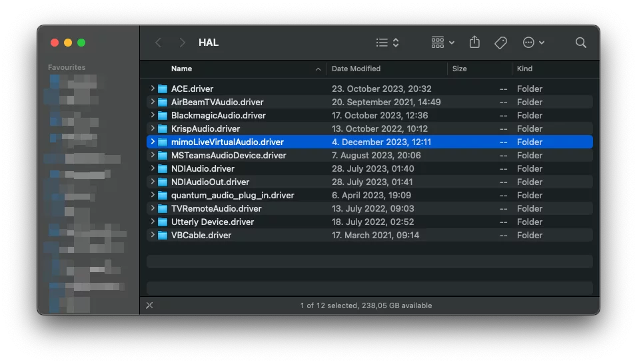This screenshot has height=364, width=637.
Task: Click date 7. August 2023, 20:06
Action: (x=376, y=156)
